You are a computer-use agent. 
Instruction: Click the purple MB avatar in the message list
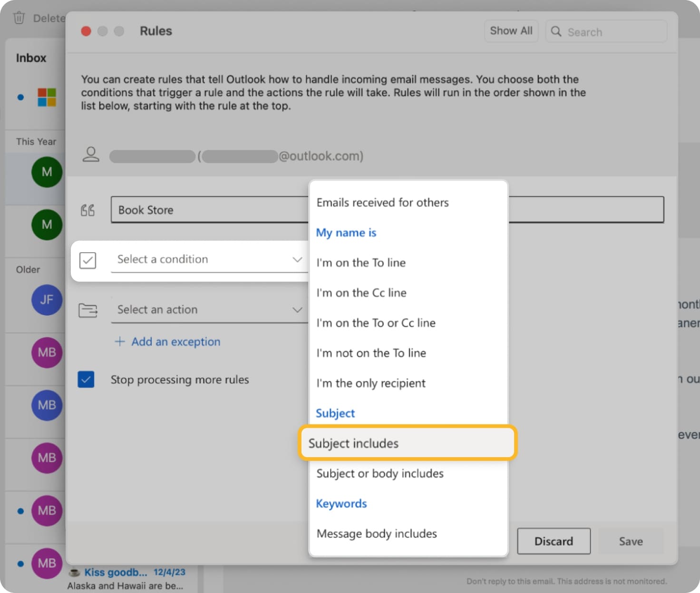click(47, 353)
